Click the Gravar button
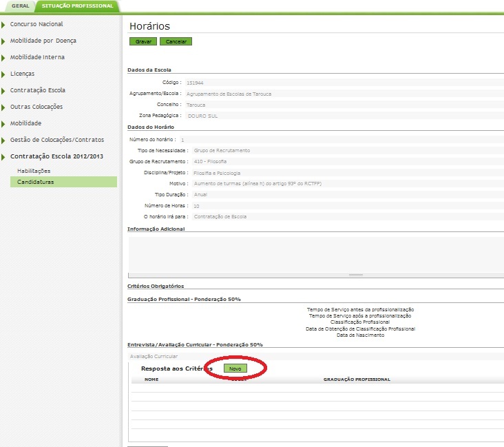Image resolution: width=504 pixels, height=447 pixels. (143, 41)
